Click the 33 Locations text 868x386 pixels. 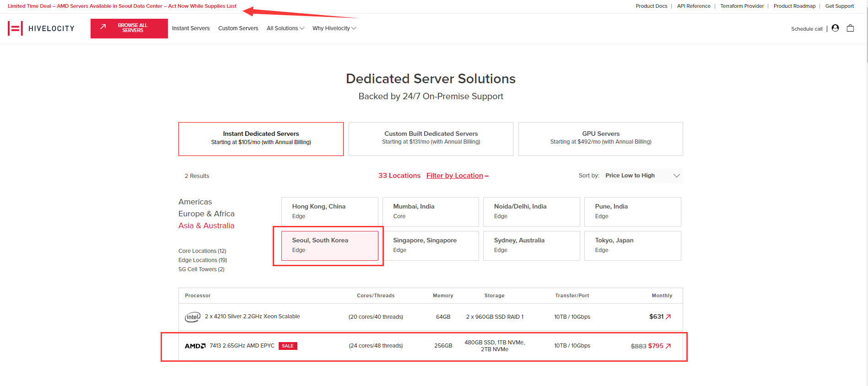tap(399, 176)
